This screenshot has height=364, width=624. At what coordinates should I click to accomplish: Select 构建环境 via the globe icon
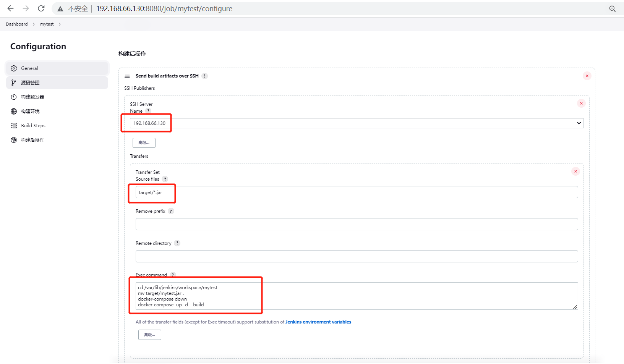(x=14, y=111)
